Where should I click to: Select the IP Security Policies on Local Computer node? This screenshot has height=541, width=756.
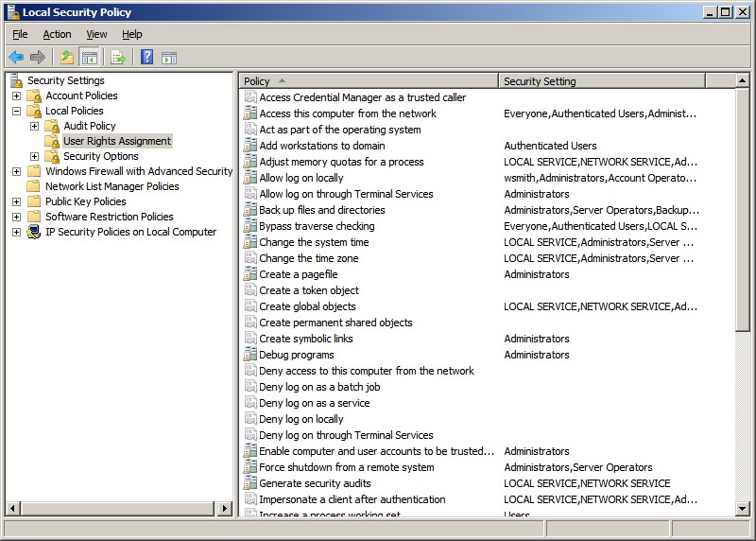130,232
